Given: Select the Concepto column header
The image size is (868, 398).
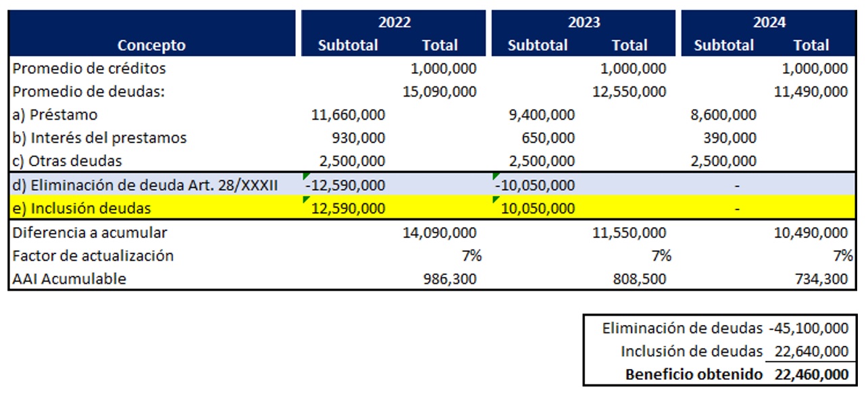Looking at the screenshot, I should coord(151,45).
